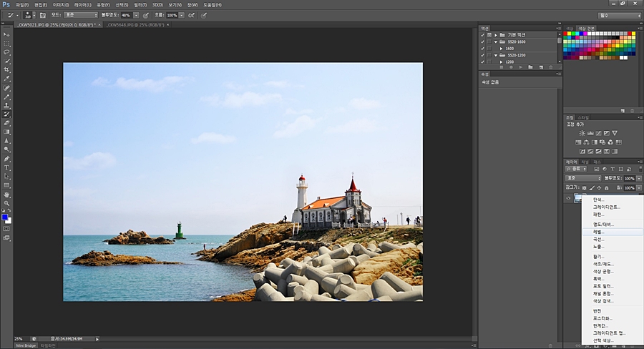This screenshot has width=644, height=349.
Task: Select the Hand tool
Action: (x=6, y=194)
